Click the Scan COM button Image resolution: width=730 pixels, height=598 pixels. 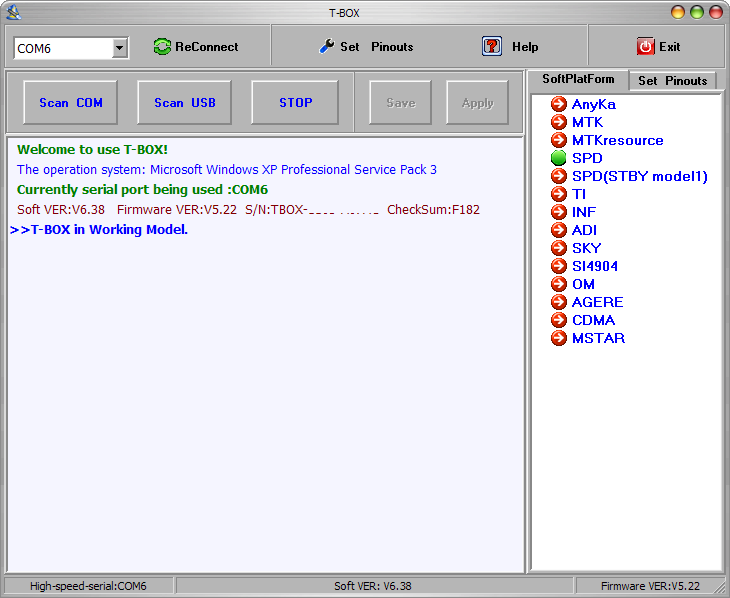(x=70, y=102)
